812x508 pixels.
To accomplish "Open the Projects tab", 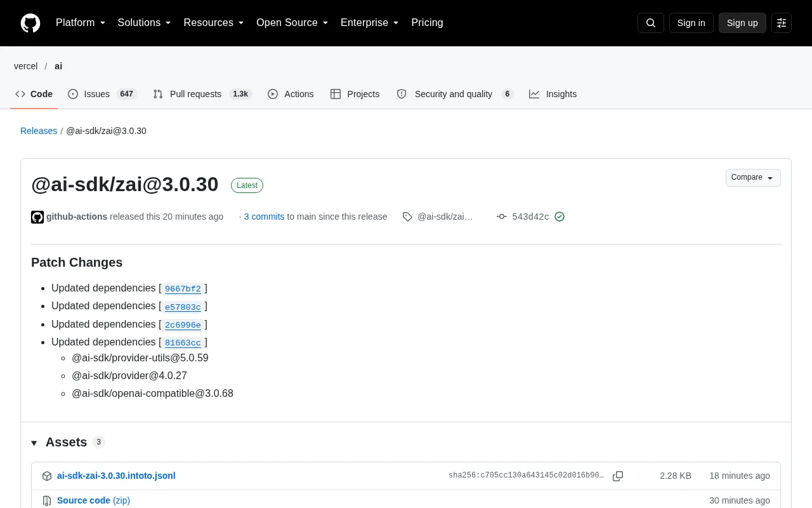I will coord(355,94).
